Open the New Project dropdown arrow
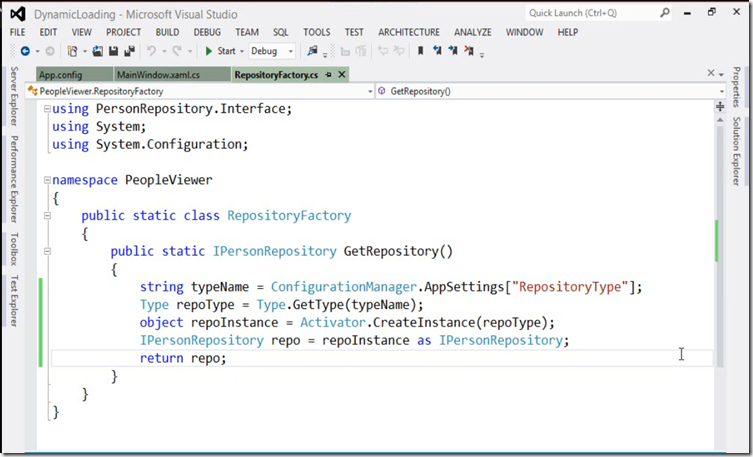 pos(85,51)
